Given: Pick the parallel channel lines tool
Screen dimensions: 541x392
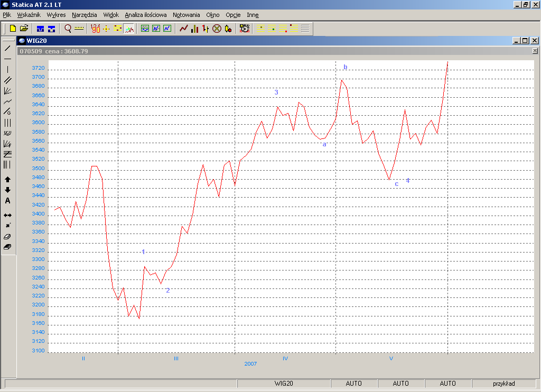Looking at the screenshot, I should 7,80.
